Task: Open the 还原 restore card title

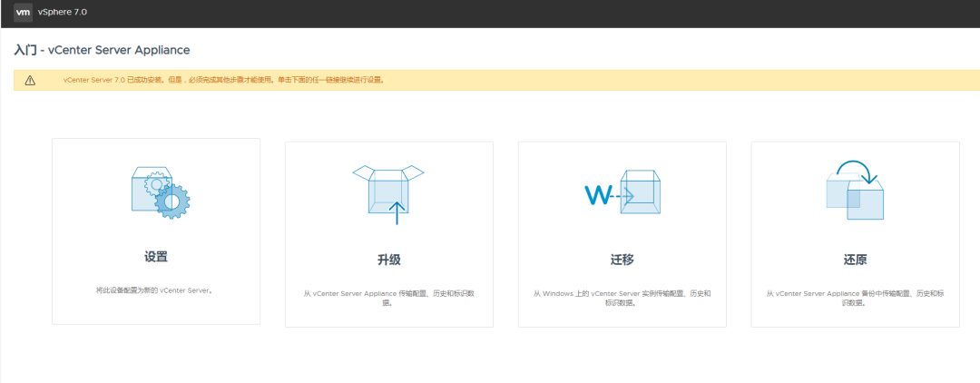Action: [x=855, y=260]
